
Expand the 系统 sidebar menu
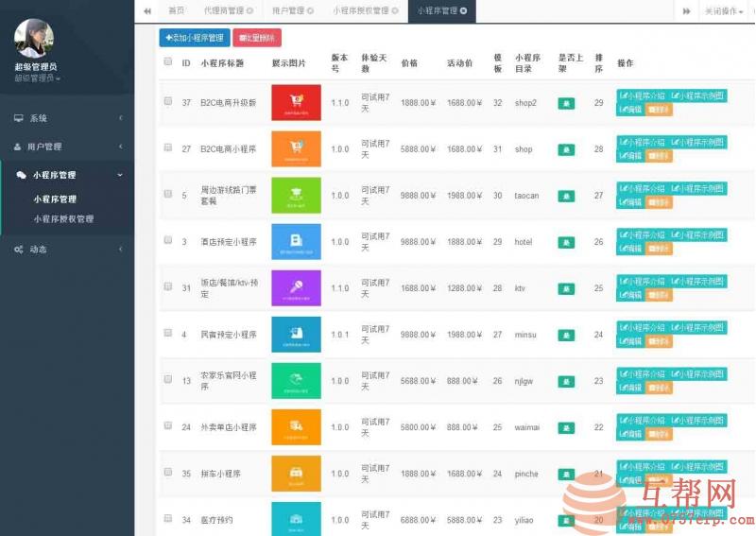click(66, 118)
